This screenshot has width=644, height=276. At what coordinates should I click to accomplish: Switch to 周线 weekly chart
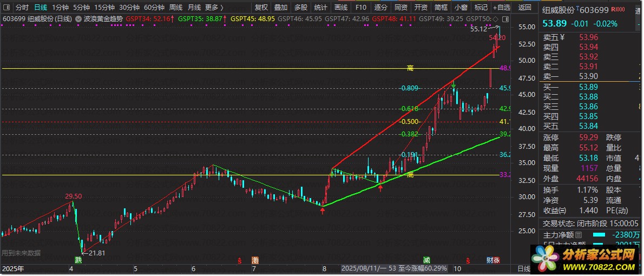point(176,8)
